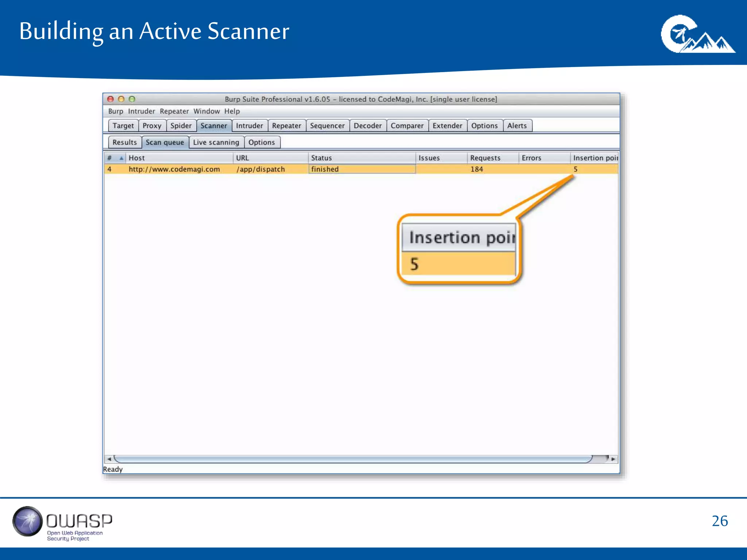Sort by the URL column header
Screen dimensions: 747x560
[x=271, y=158]
